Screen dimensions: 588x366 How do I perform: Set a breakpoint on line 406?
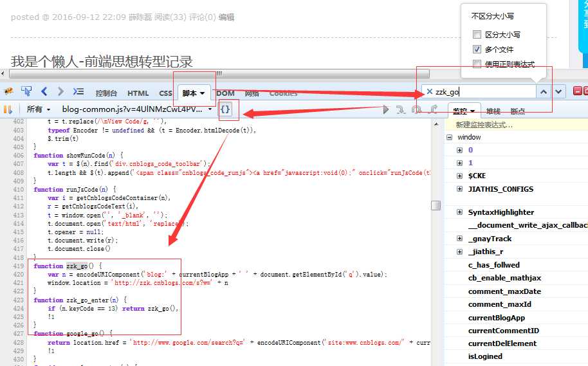point(18,155)
